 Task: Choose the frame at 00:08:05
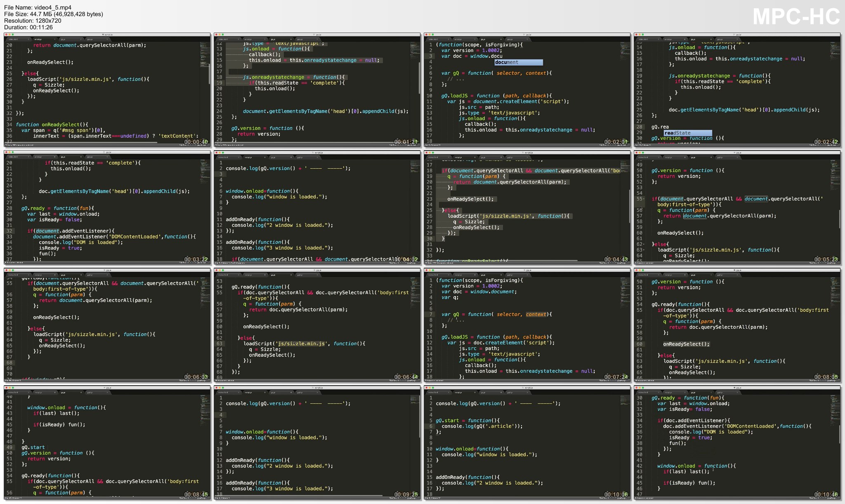click(x=737, y=325)
